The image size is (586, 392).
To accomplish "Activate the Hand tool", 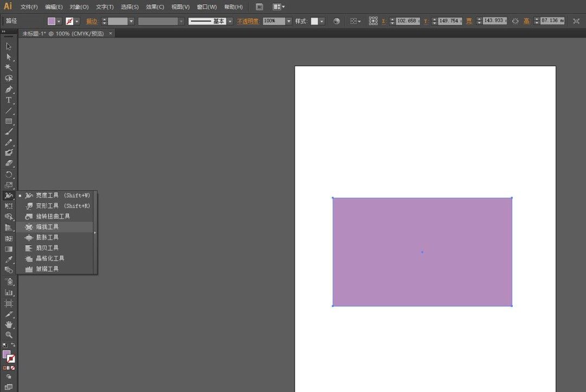I will tap(9, 324).
